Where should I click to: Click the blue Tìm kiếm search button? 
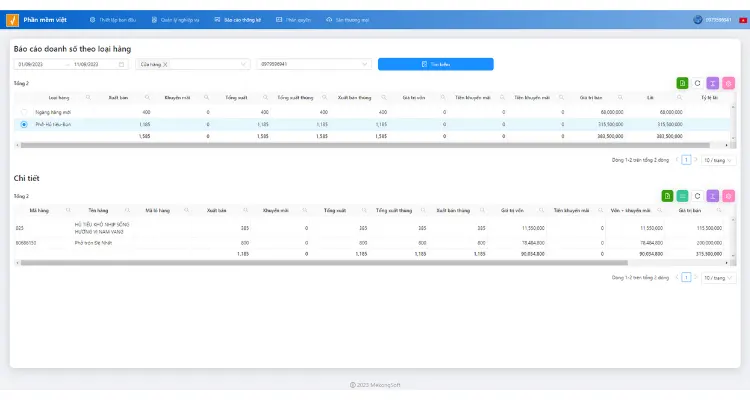(x=435, y=64)
